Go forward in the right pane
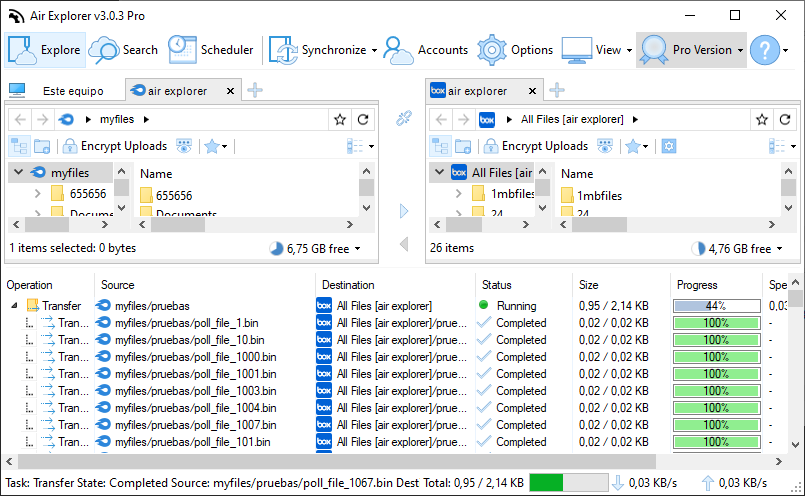 464,120
